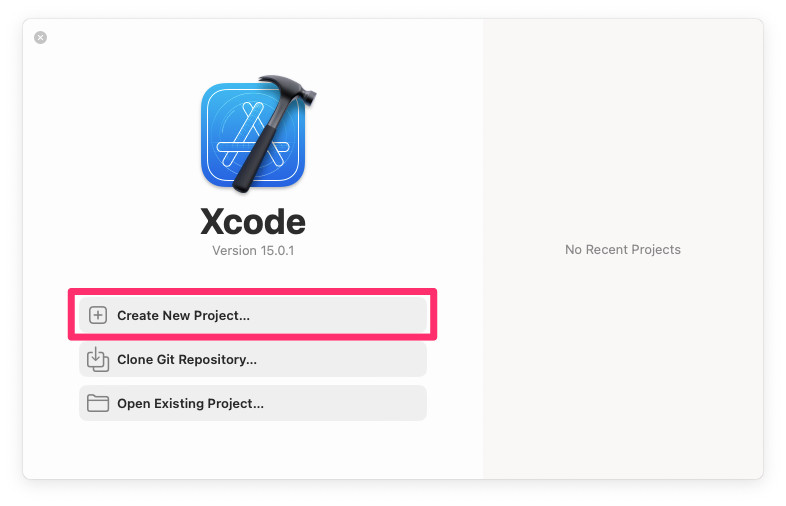Click the No Recent Projects placeholder text
Viewport: 786px width, 506px height.
pyautogui.click(x=623, y=250)
